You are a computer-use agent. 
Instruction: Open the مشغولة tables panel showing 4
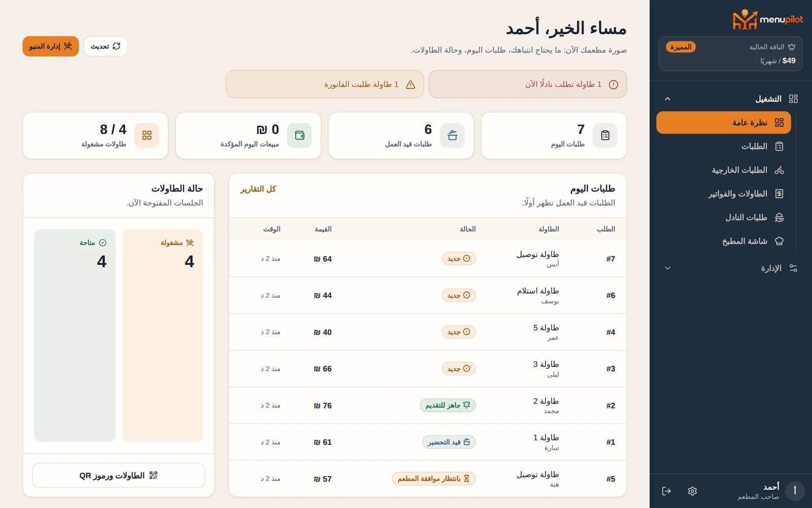point(163,335)
